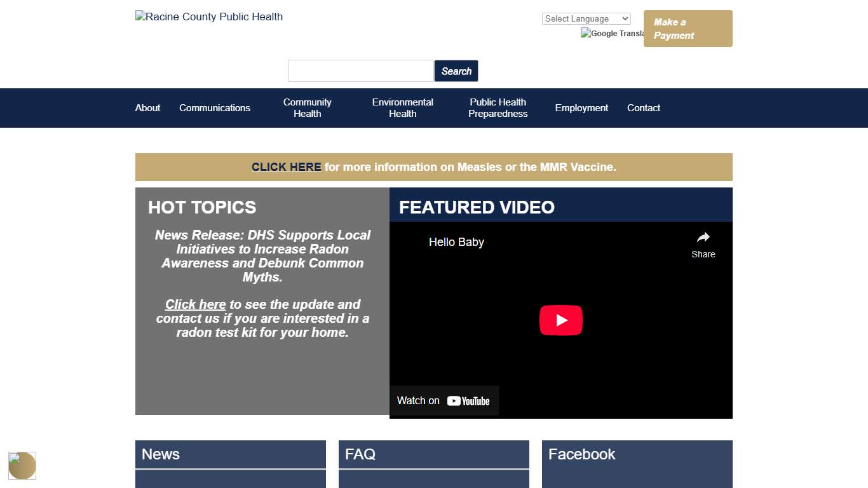Open the Select Language dropdown
This screenshot has height=488, width=868.
click(586, 18)
